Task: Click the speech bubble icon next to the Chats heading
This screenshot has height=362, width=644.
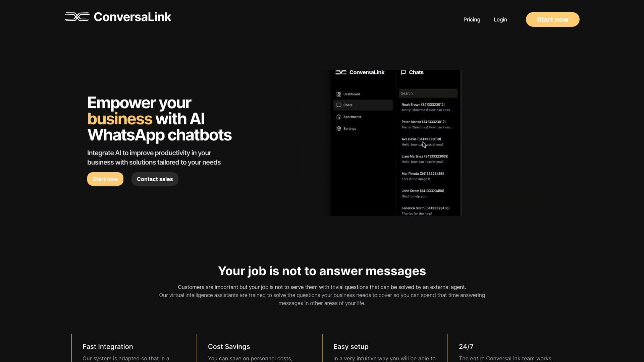Action: click(x=404, y=72)
